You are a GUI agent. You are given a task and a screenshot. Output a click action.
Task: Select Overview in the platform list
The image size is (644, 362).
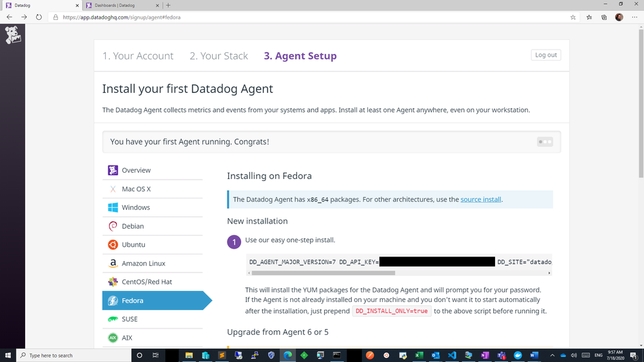[x=152, y=170]
